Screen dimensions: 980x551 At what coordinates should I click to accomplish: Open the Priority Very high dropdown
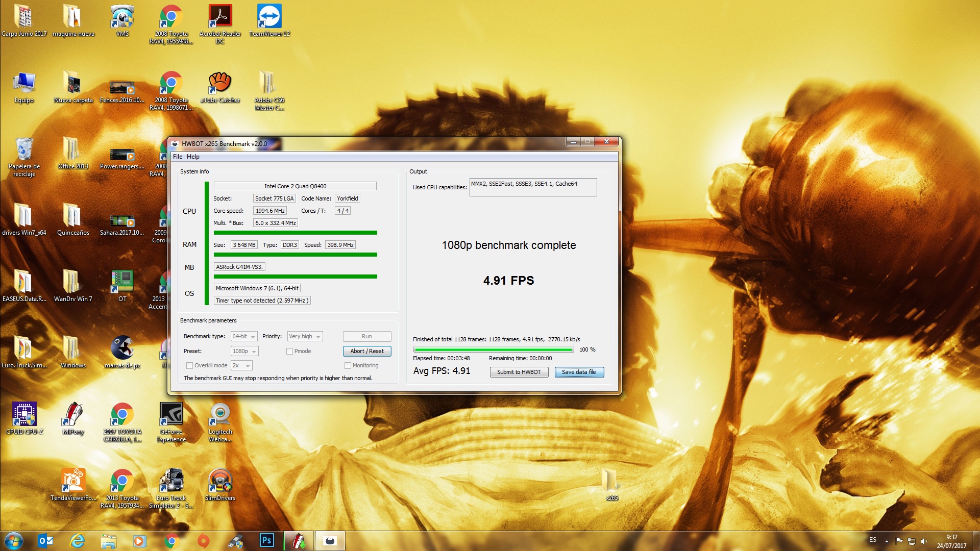click(305, 336)
